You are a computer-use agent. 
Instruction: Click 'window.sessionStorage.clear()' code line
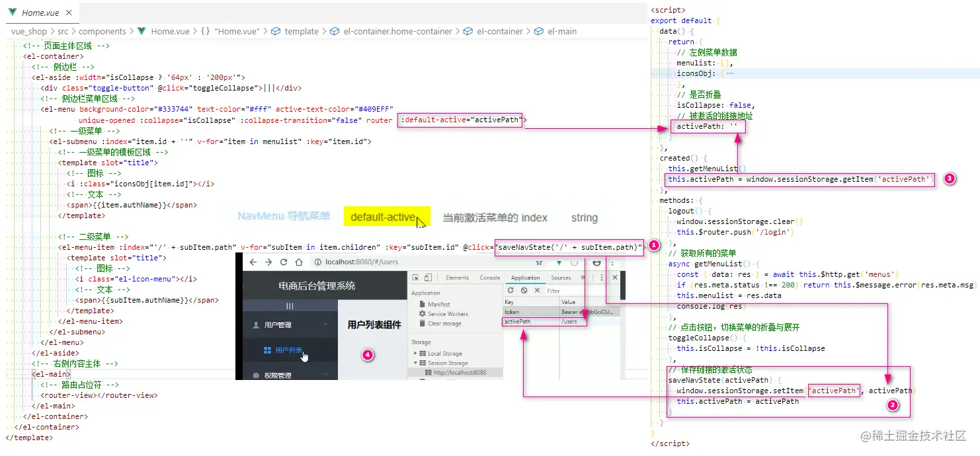(740, 221)
